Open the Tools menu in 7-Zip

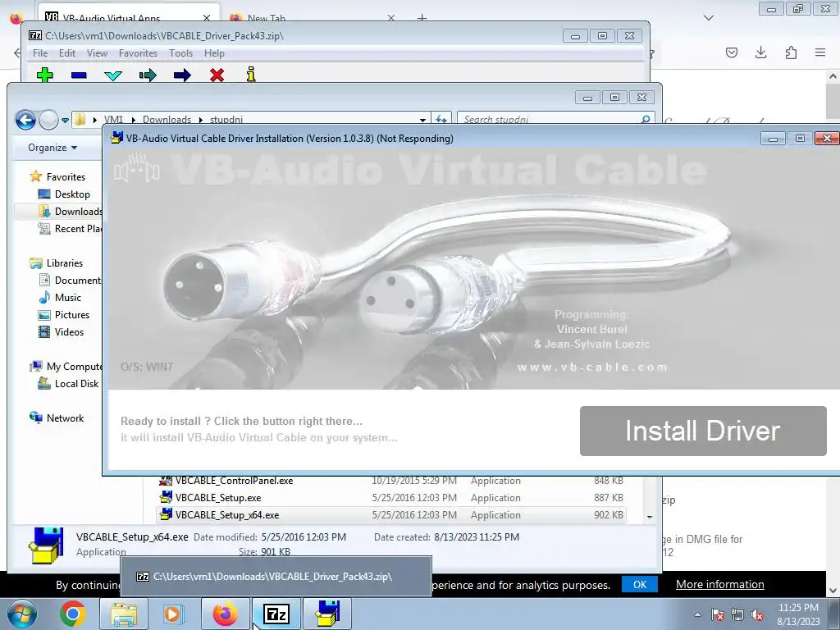point(180,53)
